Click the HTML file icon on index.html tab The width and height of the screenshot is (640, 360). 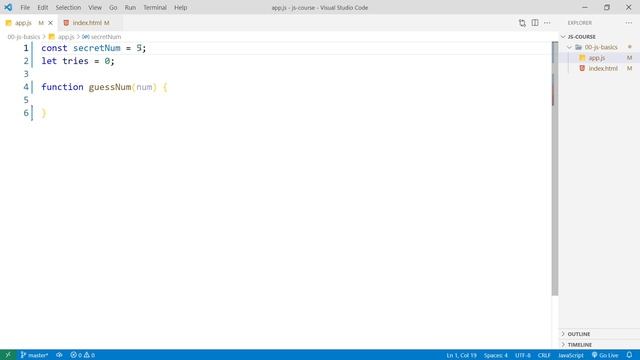(66, 23)
